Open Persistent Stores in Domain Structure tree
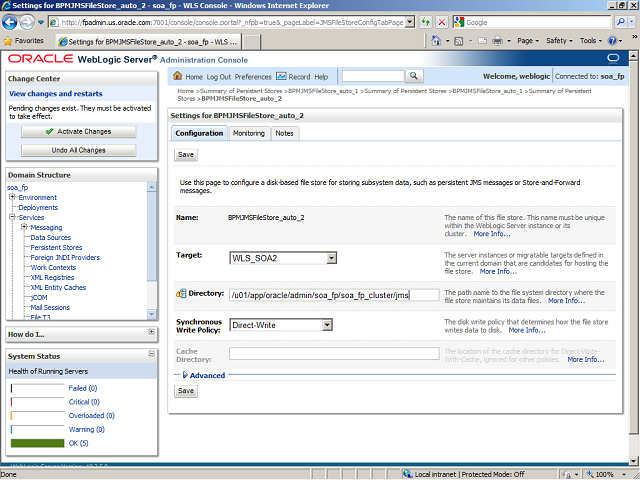 point(56,247)
